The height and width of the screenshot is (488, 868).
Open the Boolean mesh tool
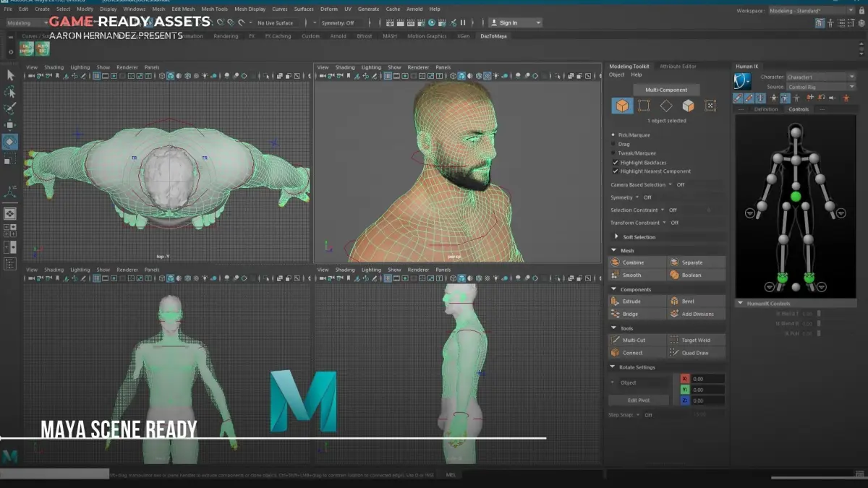pos(696,275)
